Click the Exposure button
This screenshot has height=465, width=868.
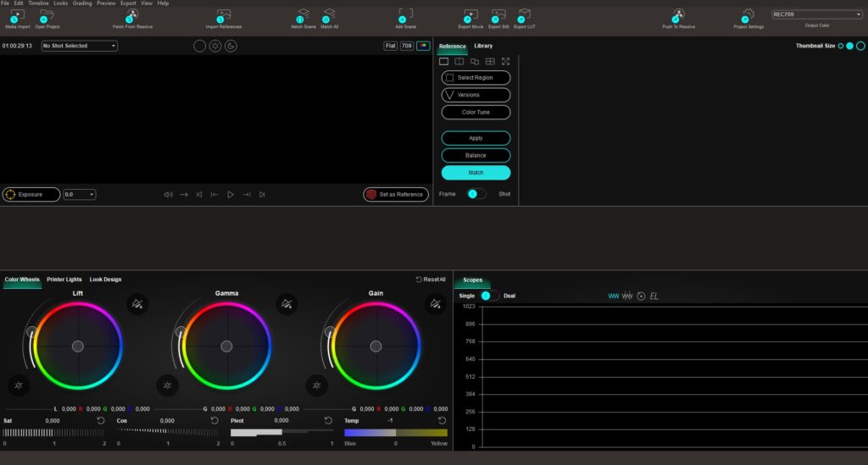click(x=31, y=195)
